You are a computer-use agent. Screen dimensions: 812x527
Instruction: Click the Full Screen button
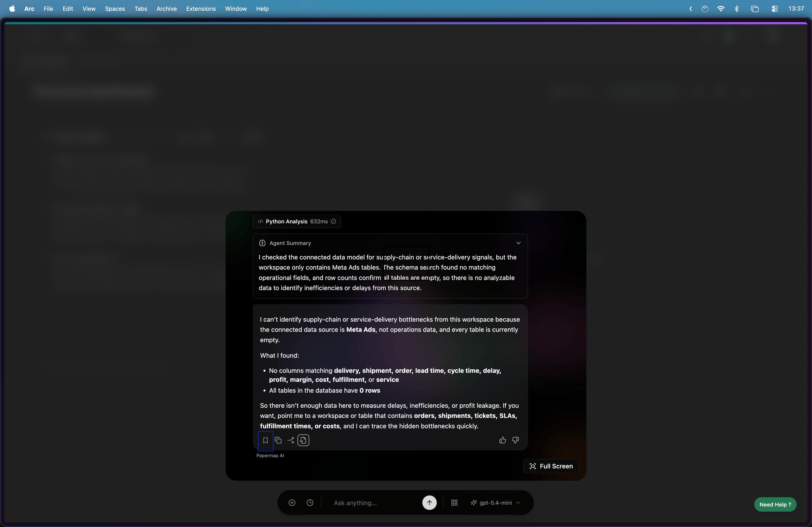coord(551,466)
